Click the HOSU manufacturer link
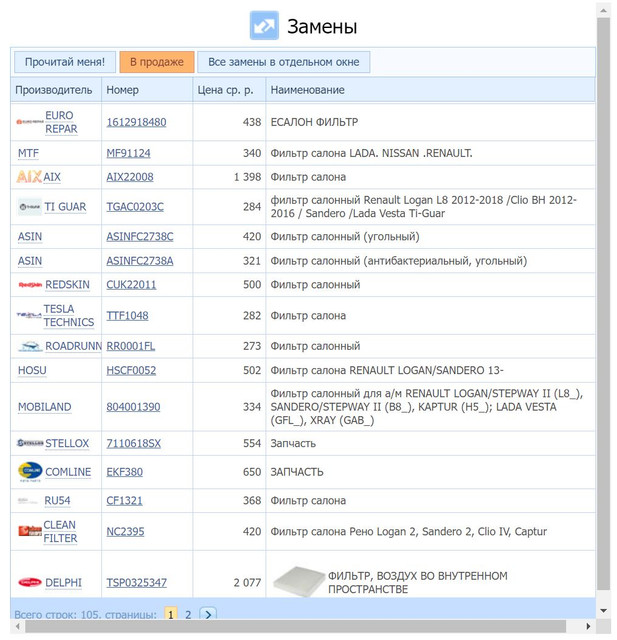The width and height of the screenshot is (617, 640). coord(32,371)
